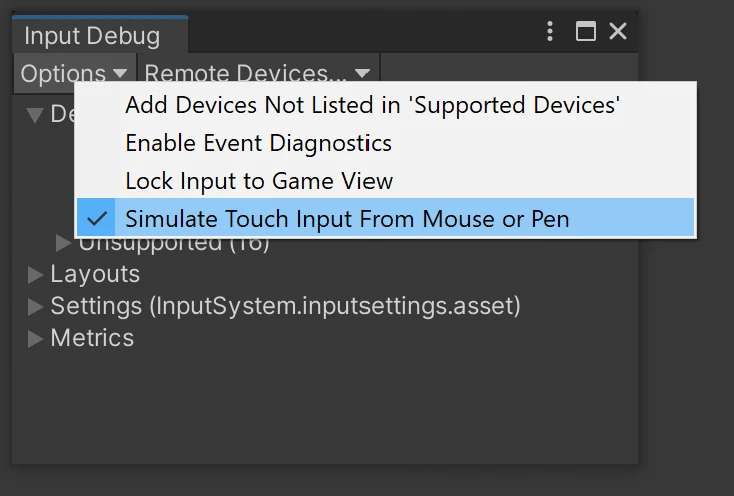Select Settings (InputSystem.inputsettings.asset) entry
The image size is (734, 496).
click(285, 306)
